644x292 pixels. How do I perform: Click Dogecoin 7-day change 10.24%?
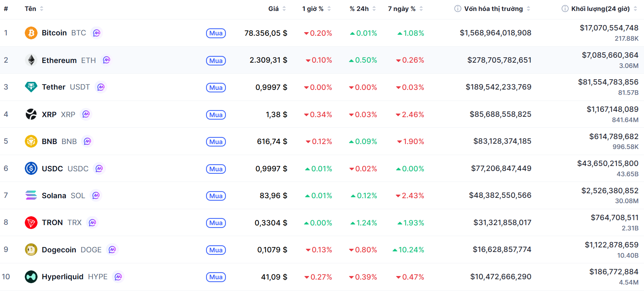[x=408, y=250]
